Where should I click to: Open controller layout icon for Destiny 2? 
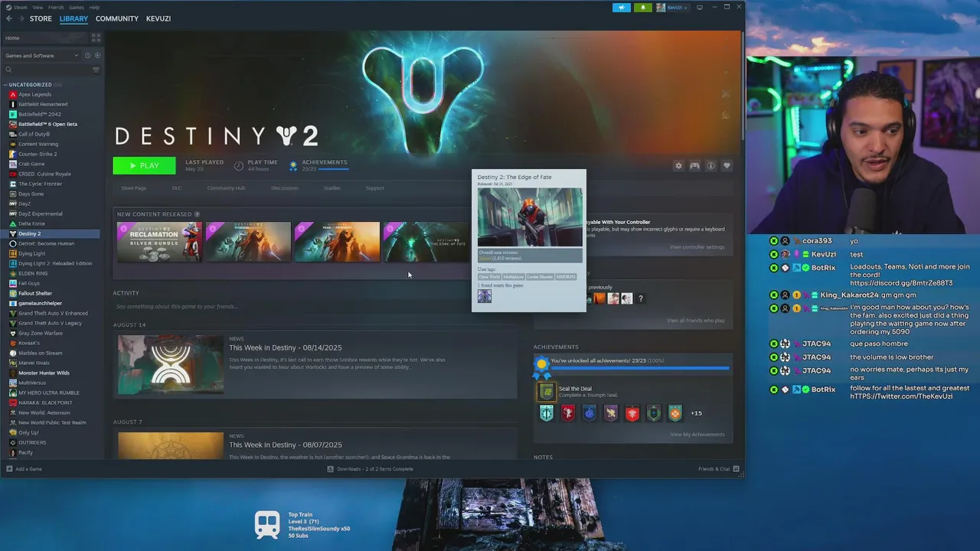click(x=694, y=165)
